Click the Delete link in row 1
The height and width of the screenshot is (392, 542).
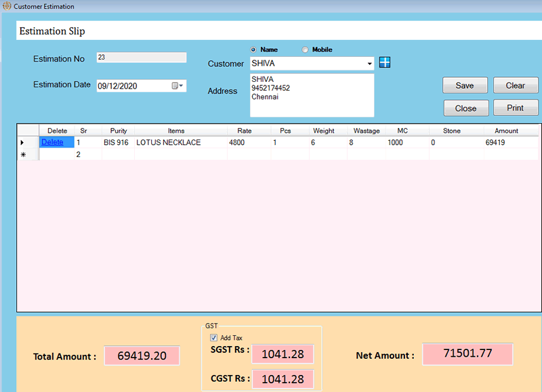click(52, 142)
